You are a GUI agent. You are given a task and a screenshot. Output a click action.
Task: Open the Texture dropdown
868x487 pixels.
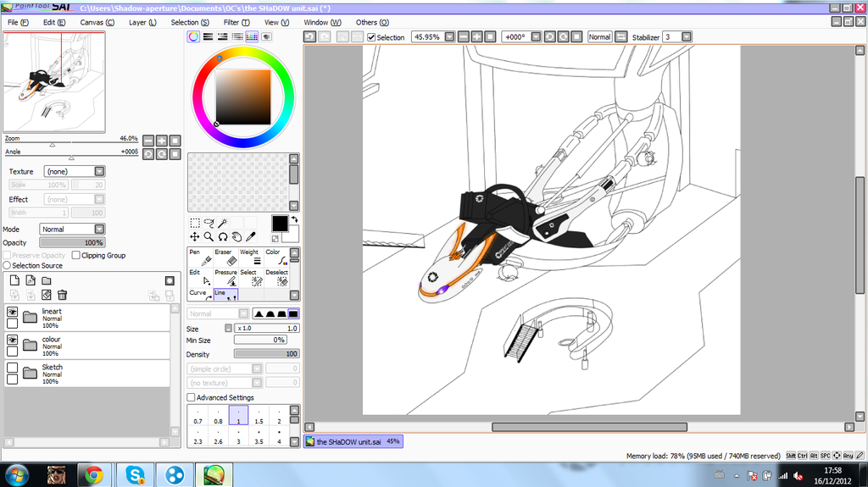tap(75, 172)
